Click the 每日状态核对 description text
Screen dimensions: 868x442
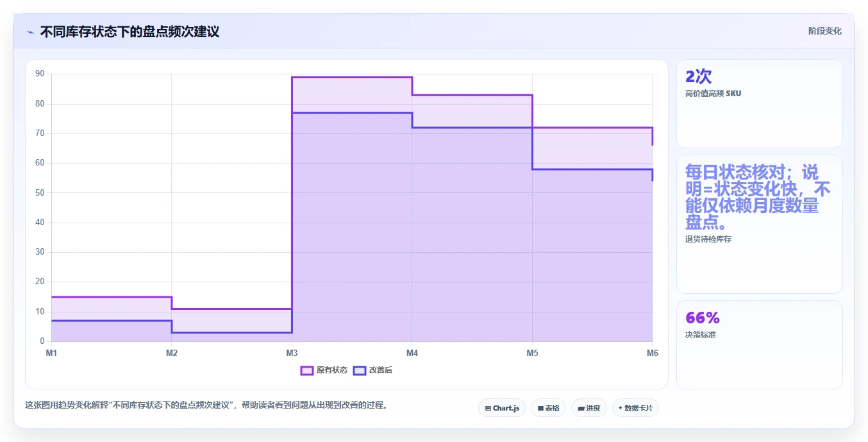[758, 197]
